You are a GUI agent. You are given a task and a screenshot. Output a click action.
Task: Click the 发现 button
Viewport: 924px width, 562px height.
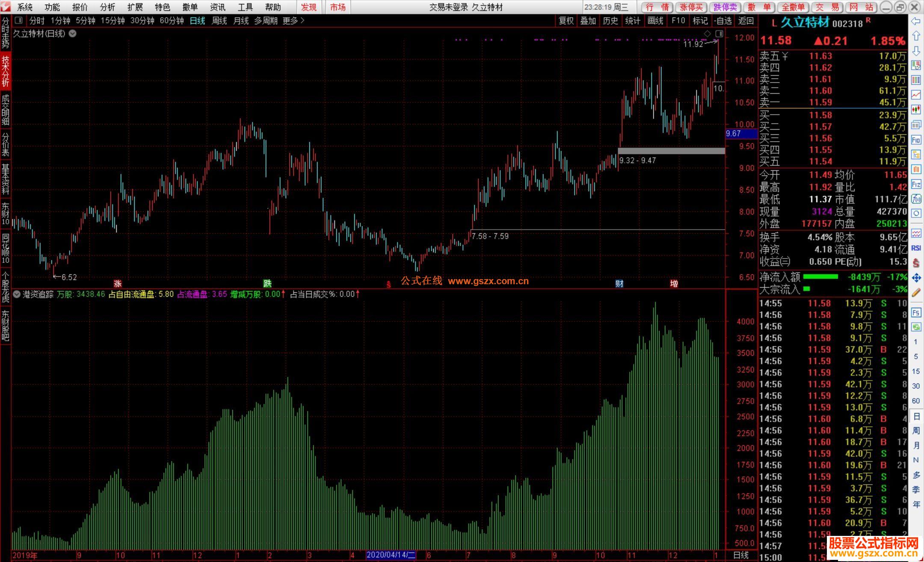(309, 7)
